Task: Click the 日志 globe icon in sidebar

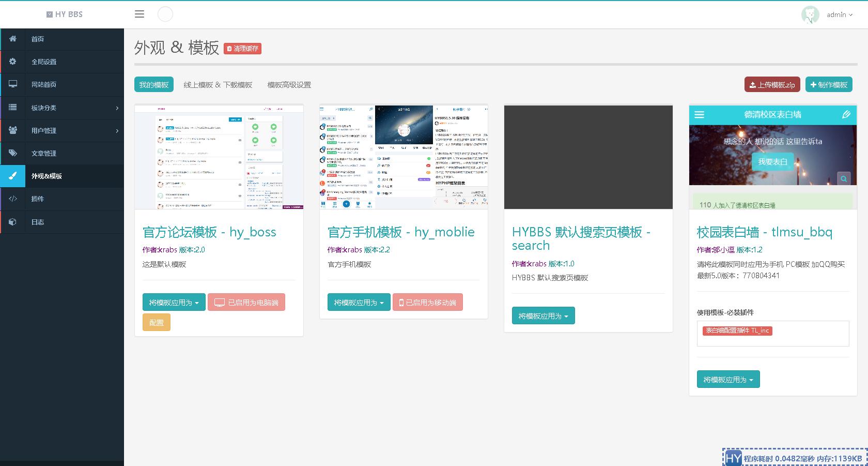Action: coord(13,222)
